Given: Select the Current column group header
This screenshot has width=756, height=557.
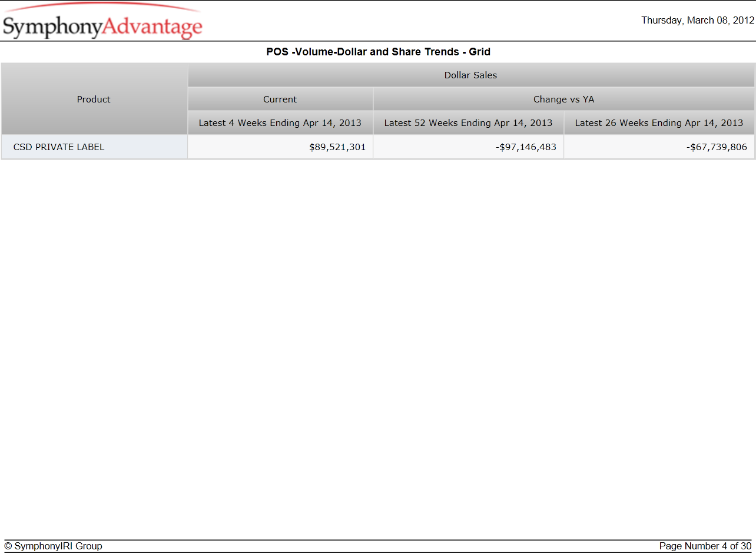Looking at the screenshot, I should click(x=280, y=100).
